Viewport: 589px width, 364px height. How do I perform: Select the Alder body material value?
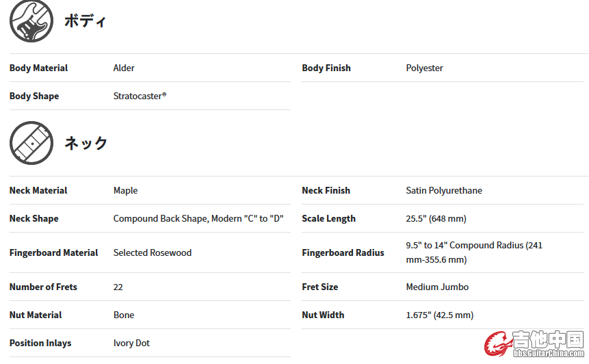click(124, 68)
